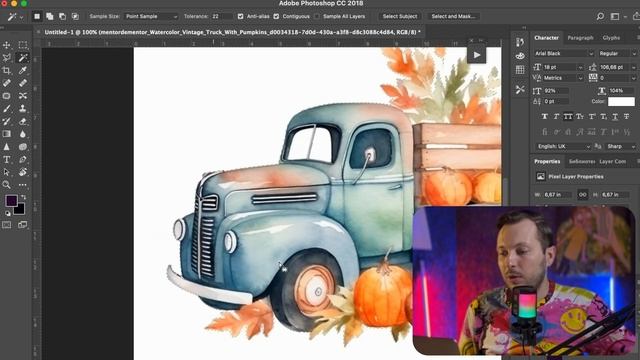
Task: Open the tool preset picker arrow
Action: point(21,17)
